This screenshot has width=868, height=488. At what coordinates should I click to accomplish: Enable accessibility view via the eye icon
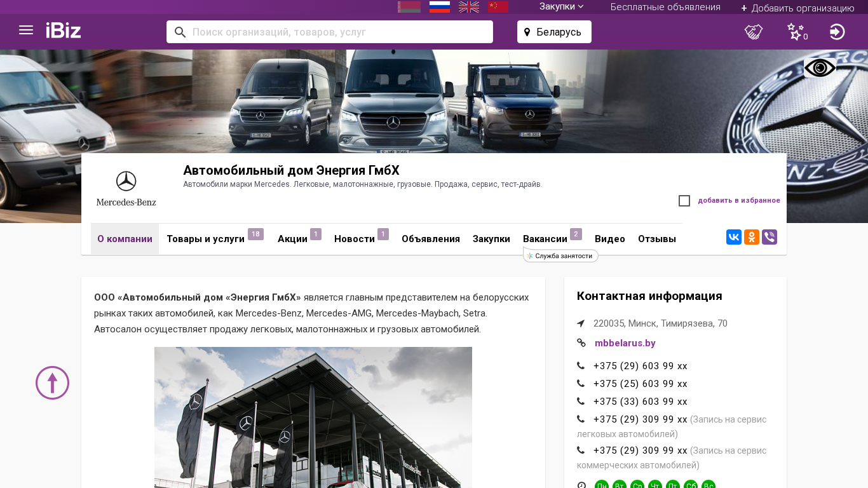coord(820,68)
